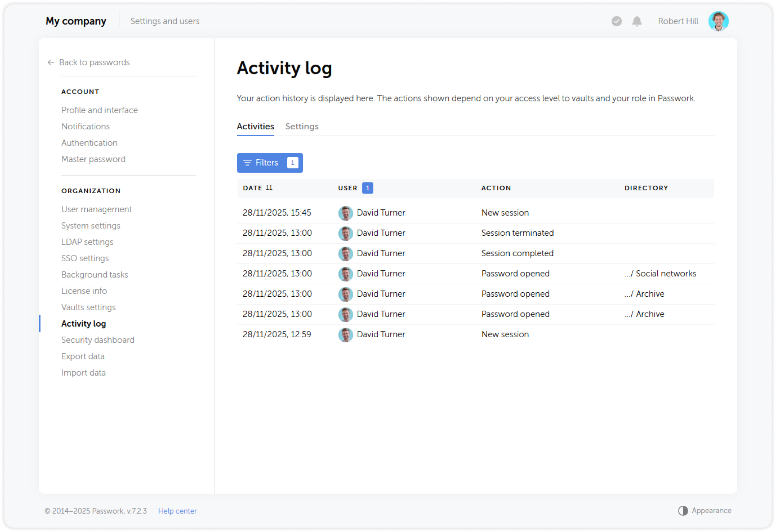776x532 pixels.
Task: Toggle the Appearance theme setting
Action: 711,510
